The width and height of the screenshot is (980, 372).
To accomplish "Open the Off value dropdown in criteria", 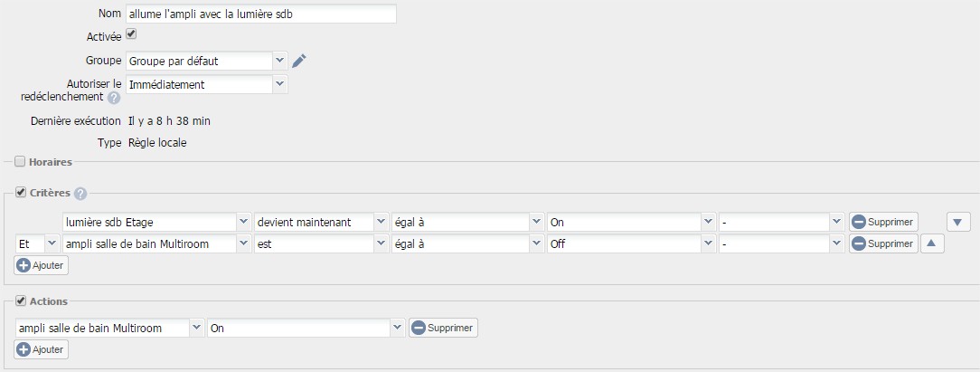I will [x=631, y=243].
